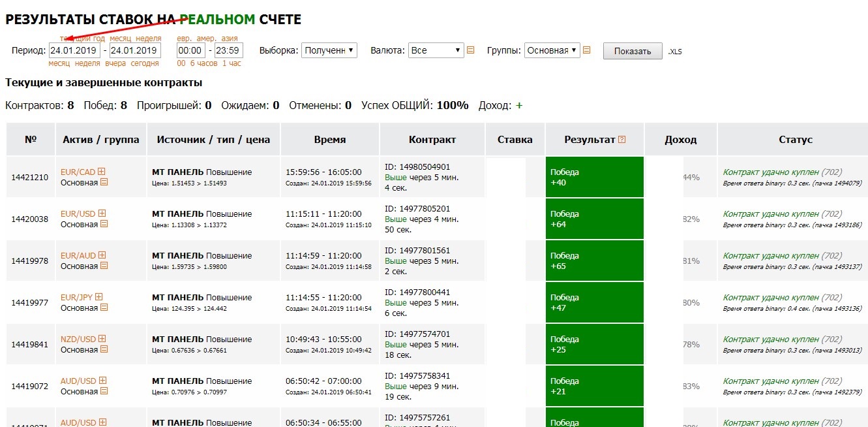The image size is (868, 427).
Task: Select the 'сегодня' period shortcut
Action: point(145,63)
